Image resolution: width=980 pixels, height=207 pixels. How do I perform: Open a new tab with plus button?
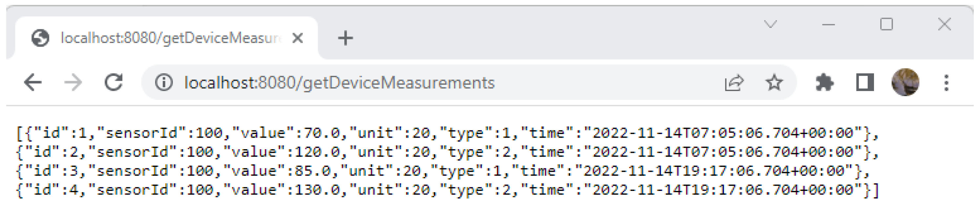pos(346,38)
